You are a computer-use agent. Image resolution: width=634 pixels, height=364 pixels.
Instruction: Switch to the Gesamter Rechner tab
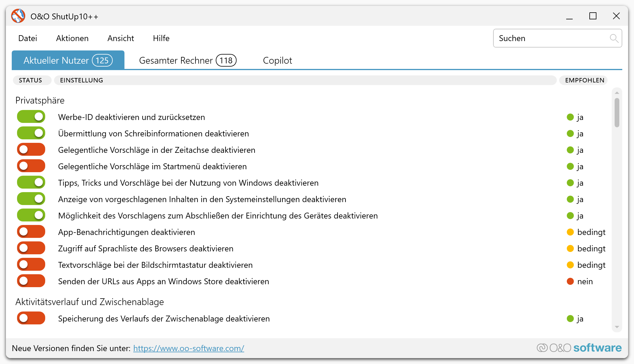coord(188,60)
